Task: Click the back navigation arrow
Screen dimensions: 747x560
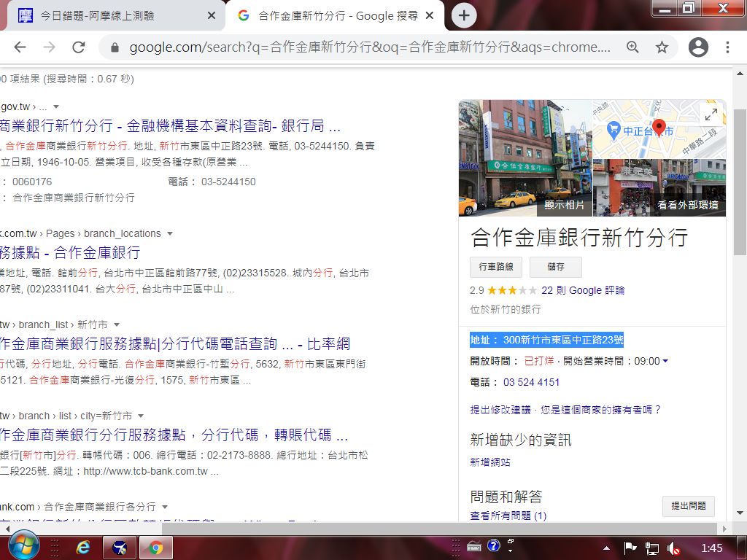Action: 20,46
